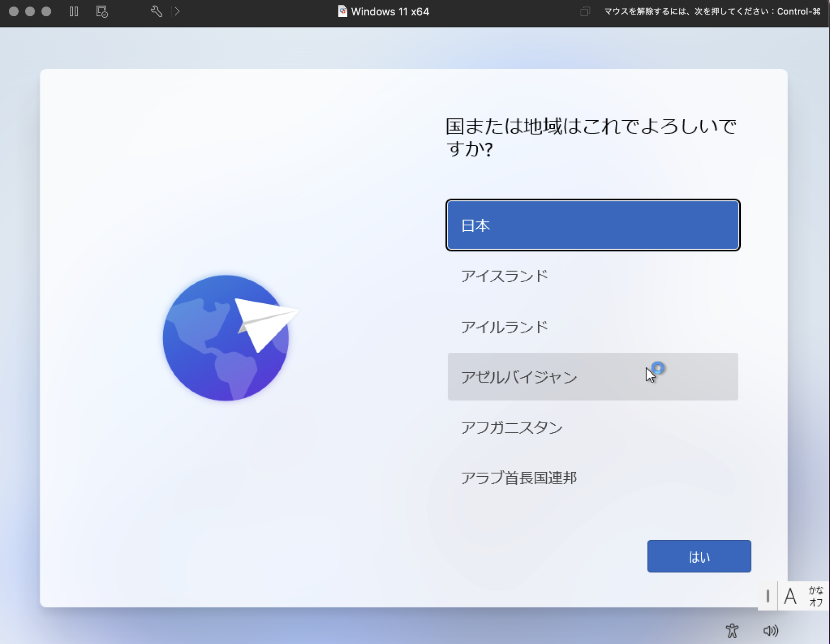
Task: Click the speaker icon to adjust sound
Action: pos(771,630)
